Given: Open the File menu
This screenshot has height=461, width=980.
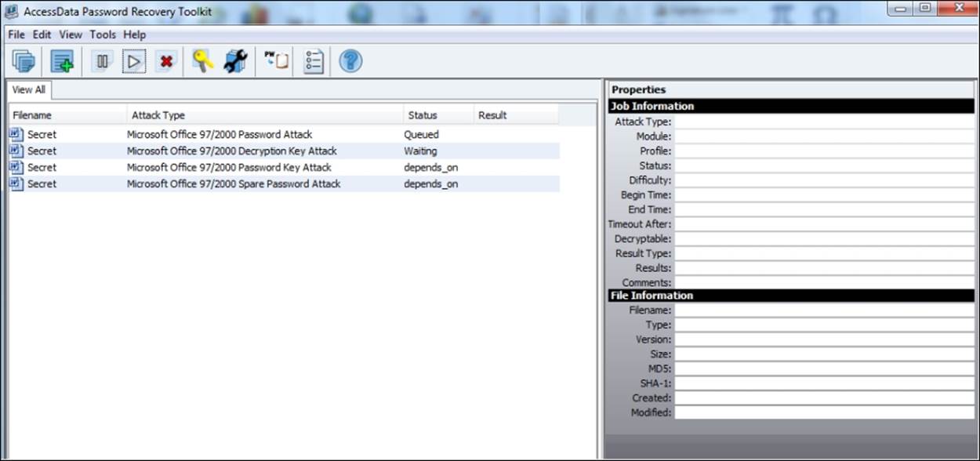Looking at the screenshot, I should (16, 34).
